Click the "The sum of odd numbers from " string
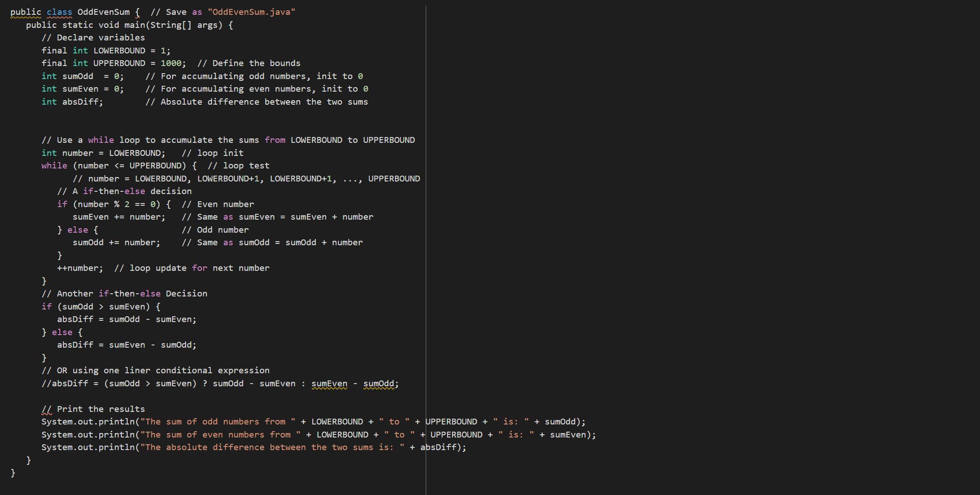 218,422
